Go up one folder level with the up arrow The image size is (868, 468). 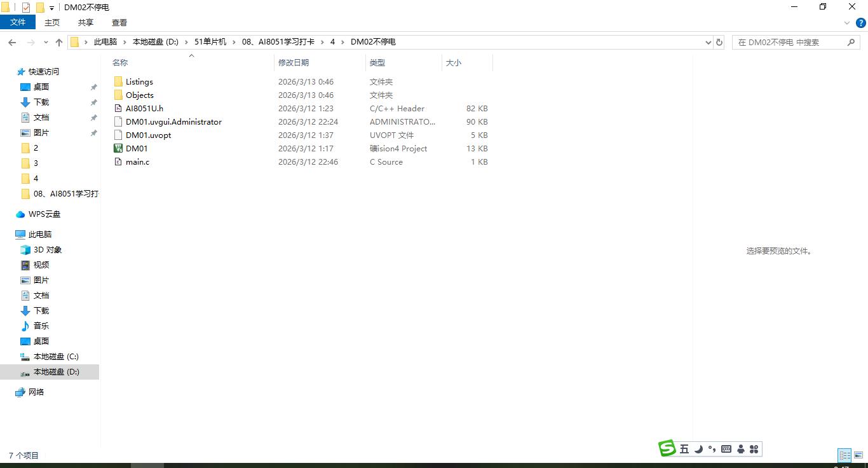59,42
